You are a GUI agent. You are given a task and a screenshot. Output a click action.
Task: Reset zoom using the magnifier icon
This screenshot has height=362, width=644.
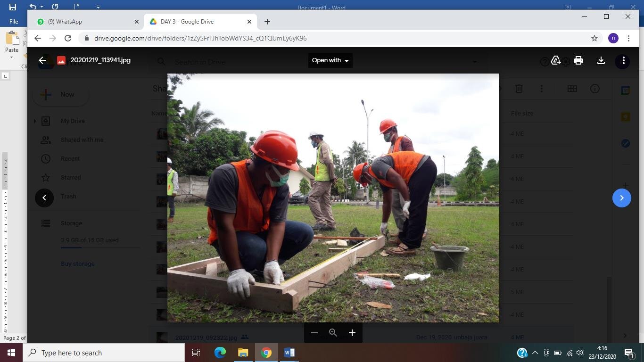333,333
